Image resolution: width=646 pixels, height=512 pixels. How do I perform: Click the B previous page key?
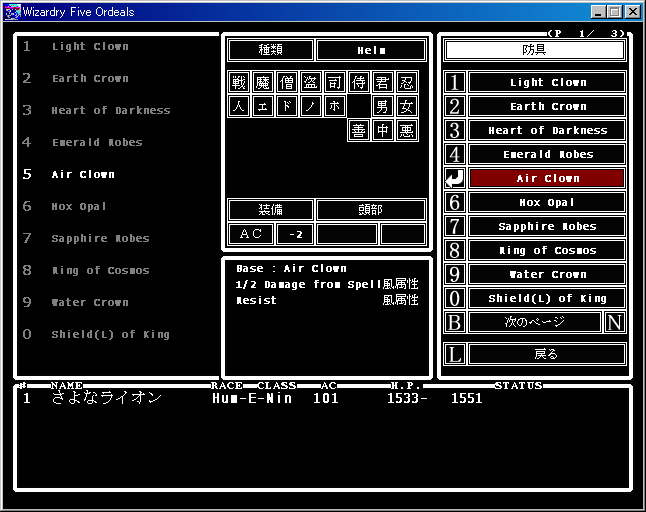(x=455, y=322)
